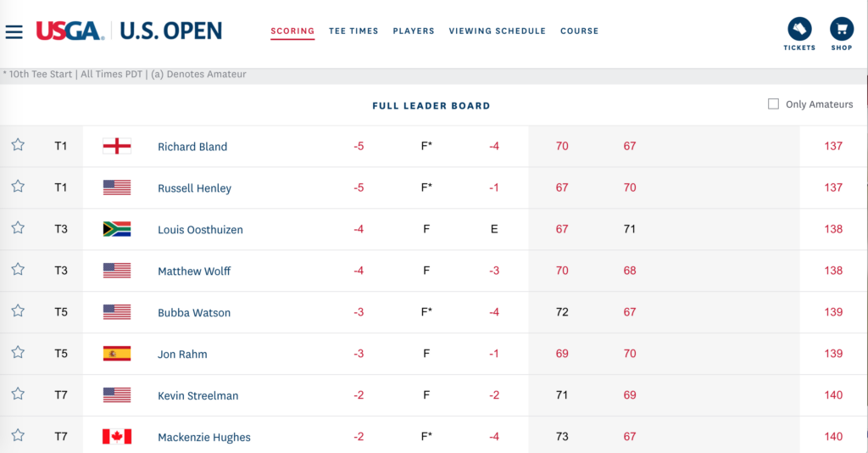868x453 pixels.
Task: Open Mackenzie Hughes player link
Action: click(203, 437)
